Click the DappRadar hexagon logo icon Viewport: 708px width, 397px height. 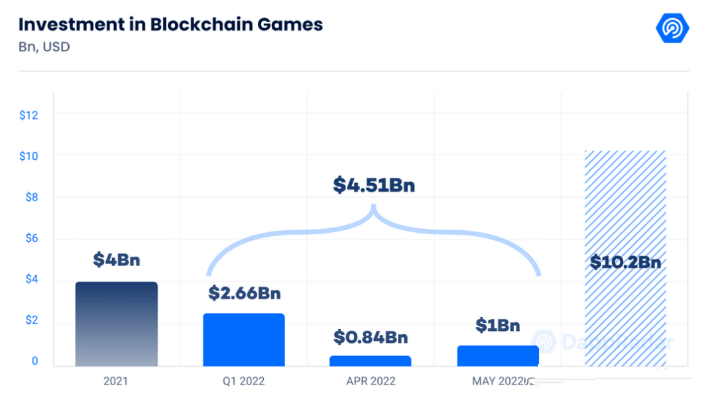672,28
